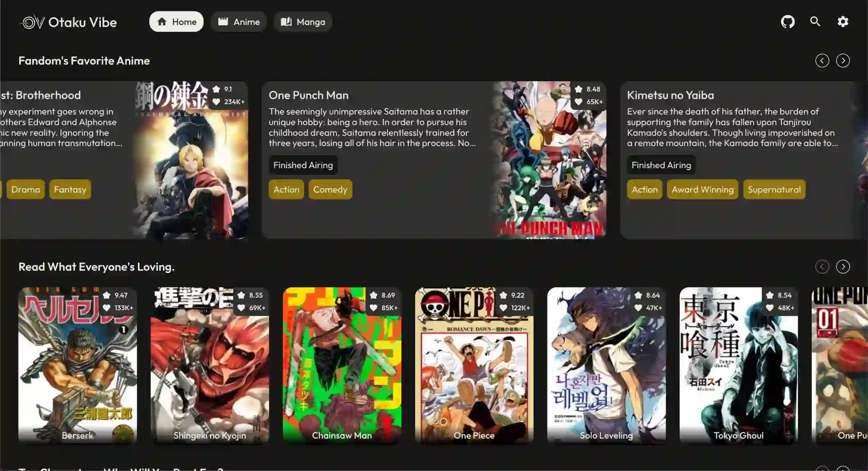Open the search magnifier icon
This screenshot has height=471, width=868.
tap(815, 22)
